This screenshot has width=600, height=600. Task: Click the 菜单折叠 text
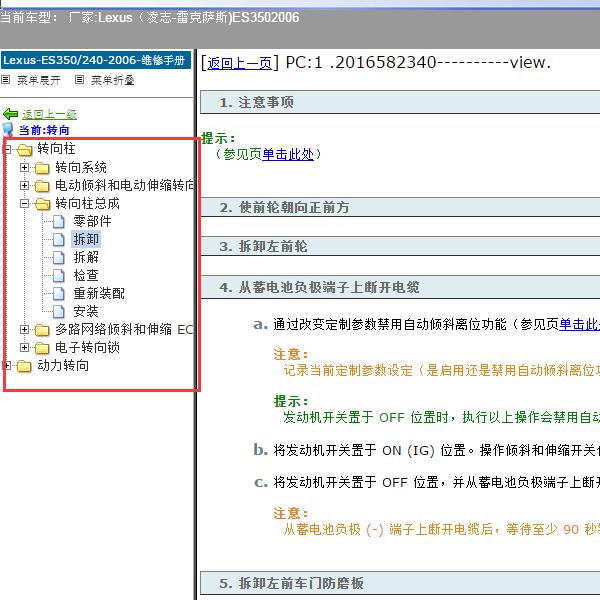coord(112,80)
